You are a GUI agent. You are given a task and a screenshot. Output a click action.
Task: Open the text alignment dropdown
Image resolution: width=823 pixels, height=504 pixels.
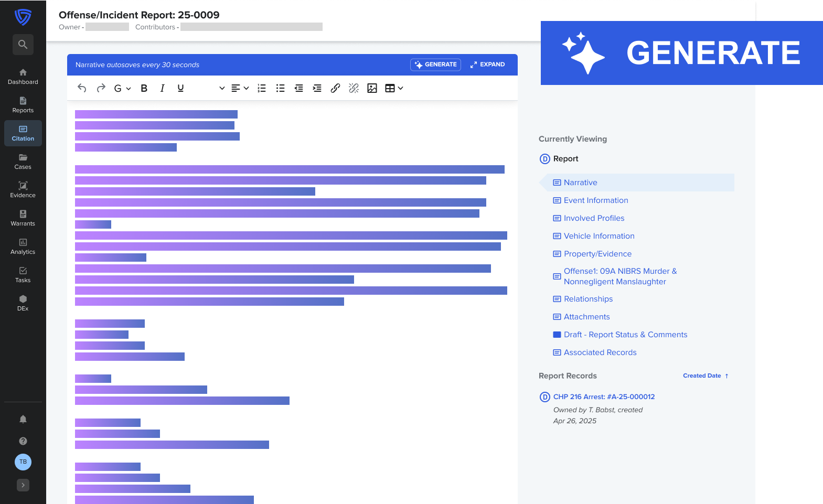[x=240, y=88]
